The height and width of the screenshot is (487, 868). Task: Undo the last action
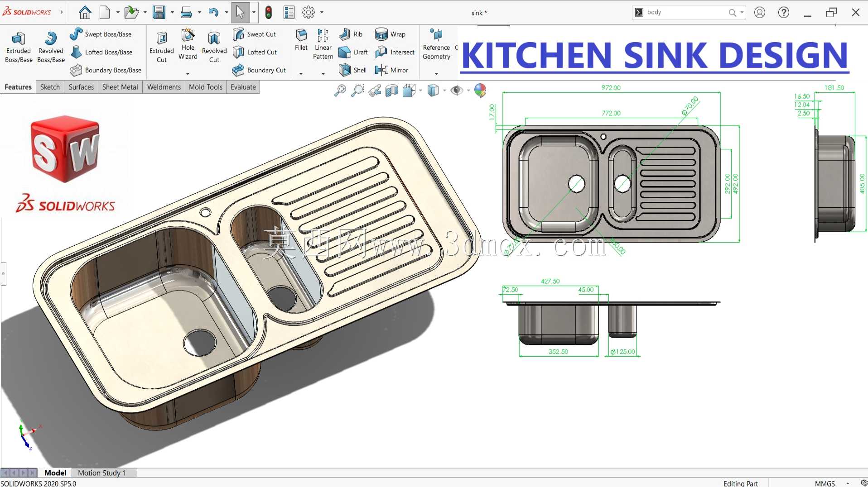pyautogui.click(x=213, y=12)
